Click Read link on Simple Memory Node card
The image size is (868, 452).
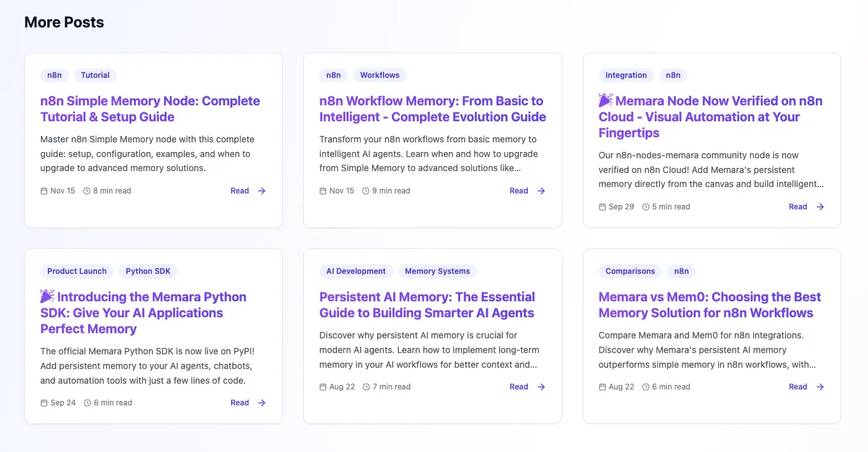pos(240,191)
